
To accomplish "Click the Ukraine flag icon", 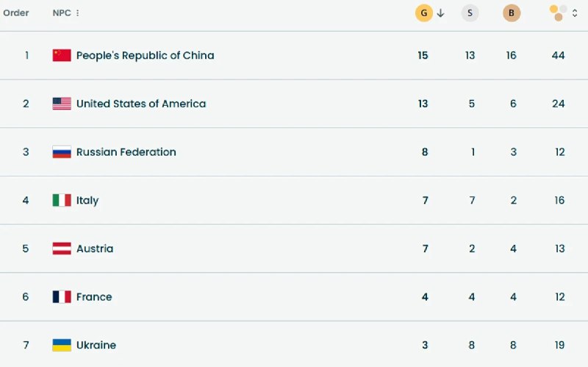I will 62,345.
